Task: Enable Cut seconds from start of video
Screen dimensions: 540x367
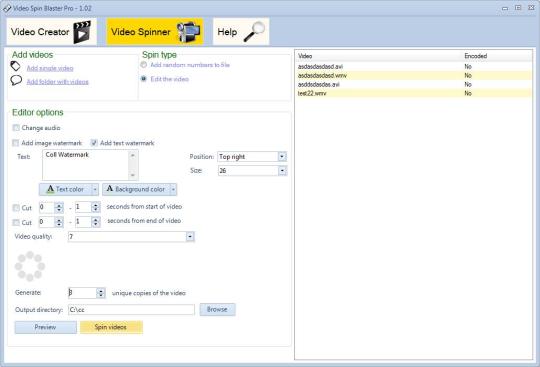Action: point(16,208)
